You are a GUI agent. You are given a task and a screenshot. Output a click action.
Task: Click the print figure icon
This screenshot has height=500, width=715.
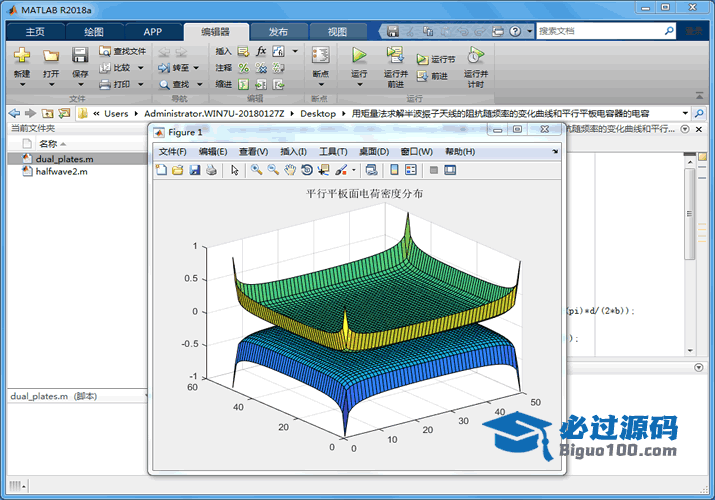[x=211, y=170]
